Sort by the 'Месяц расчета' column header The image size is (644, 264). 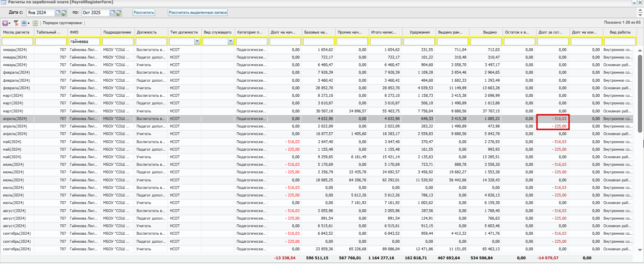17,32
